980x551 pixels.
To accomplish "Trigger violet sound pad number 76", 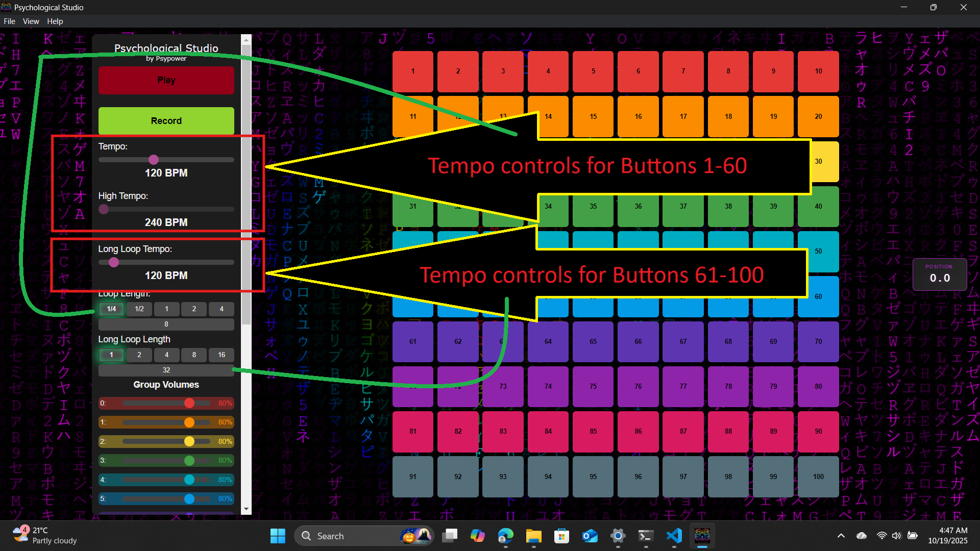I will [638, 386].
